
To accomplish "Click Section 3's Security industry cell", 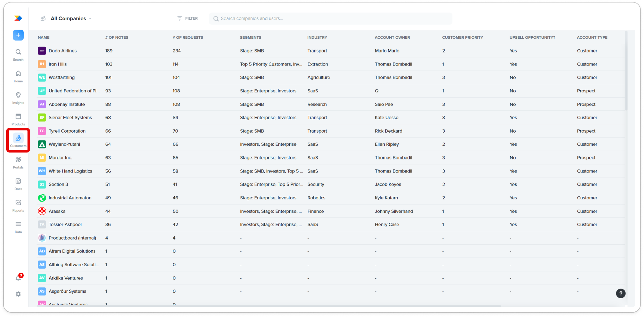I will coord(316,184).
